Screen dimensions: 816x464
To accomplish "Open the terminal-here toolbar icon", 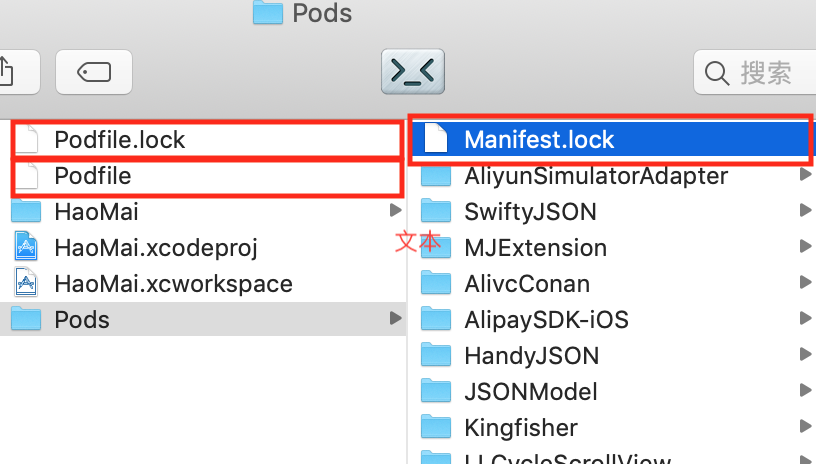I will [413, 71].
